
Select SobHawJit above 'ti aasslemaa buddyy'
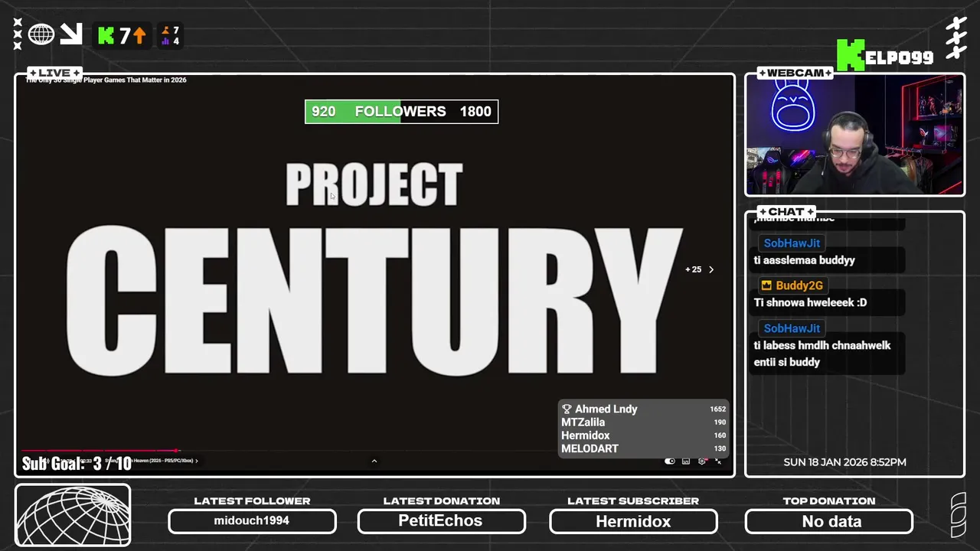pos(792,243)
